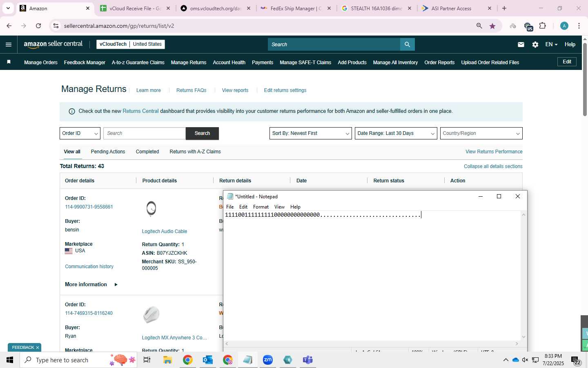Viewport: 588px width, 368px height.
Task: Click the Notepad vertical scrollbar down arrow
Action: [x=524, y=337]
